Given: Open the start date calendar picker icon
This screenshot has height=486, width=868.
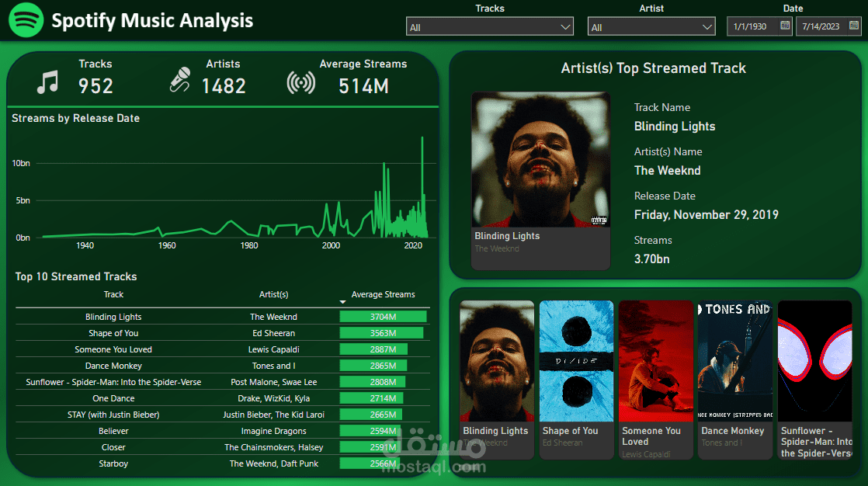Looking at the screenshot, I should tap(785, 26).
